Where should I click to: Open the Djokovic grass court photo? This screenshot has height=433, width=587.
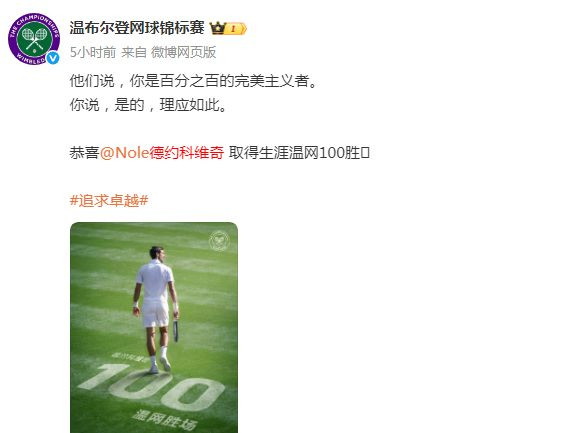(154, 327)
